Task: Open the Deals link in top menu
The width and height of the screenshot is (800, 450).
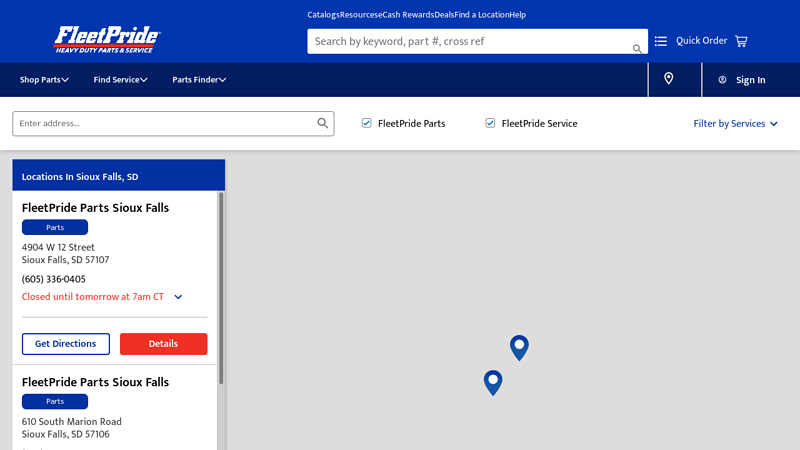Action: (444, 15)
